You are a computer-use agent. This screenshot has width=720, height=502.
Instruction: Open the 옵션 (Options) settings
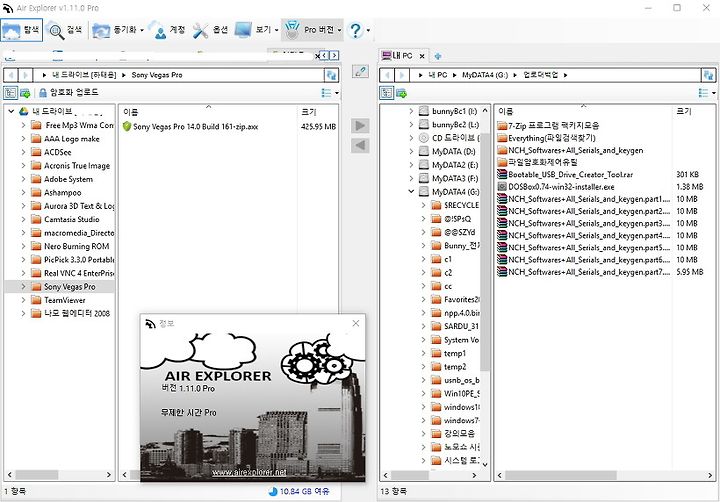click(x=210, y=30)
